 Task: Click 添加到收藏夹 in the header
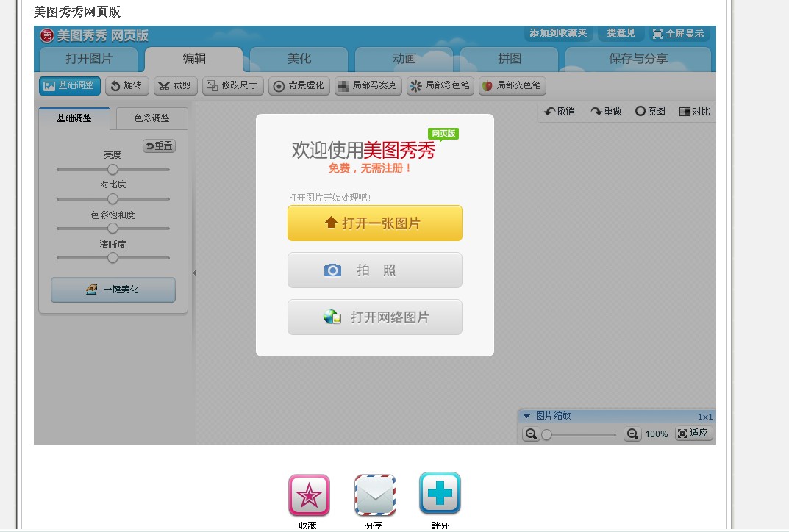point(558,33)
